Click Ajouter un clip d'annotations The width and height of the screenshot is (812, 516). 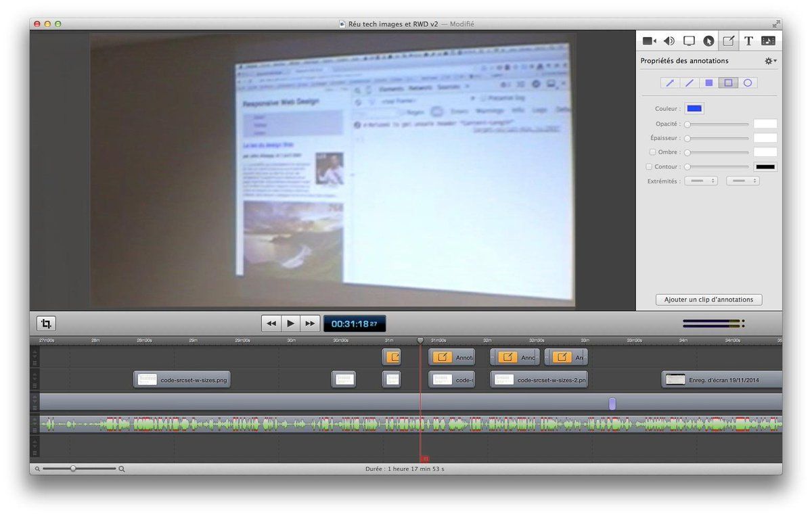point(709,300)
